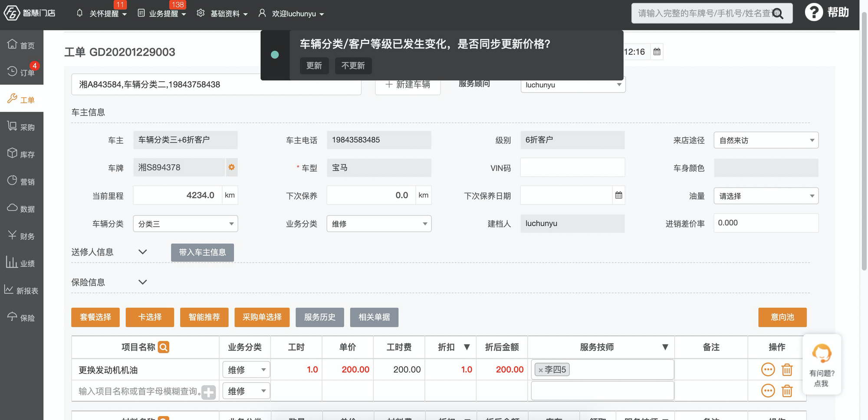Open the 油量 请选择 dropdown
868x420 pixels.
[x=766, y=196]
